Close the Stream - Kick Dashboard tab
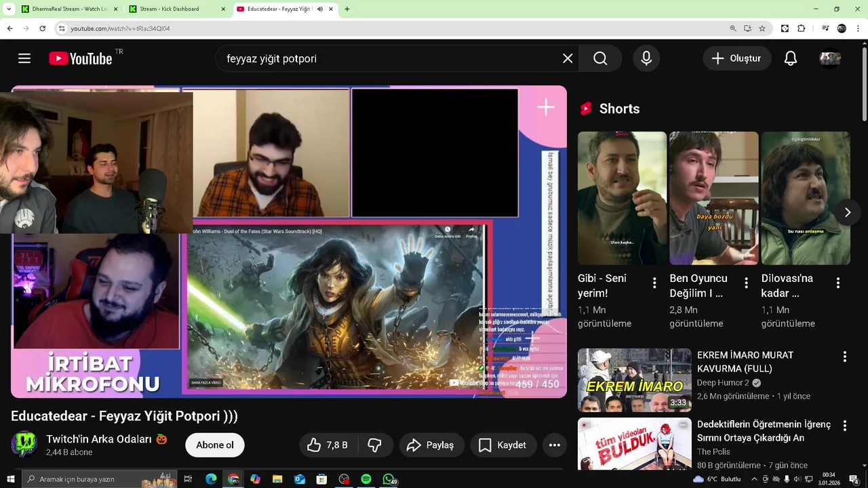Viewport: 868px width, 488px height. (222, 9)
